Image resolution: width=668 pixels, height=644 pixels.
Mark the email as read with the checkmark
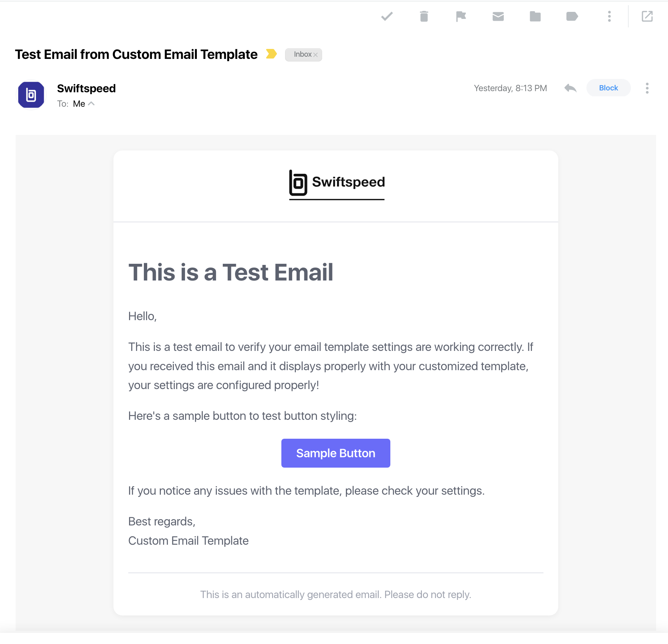(387, 16)
